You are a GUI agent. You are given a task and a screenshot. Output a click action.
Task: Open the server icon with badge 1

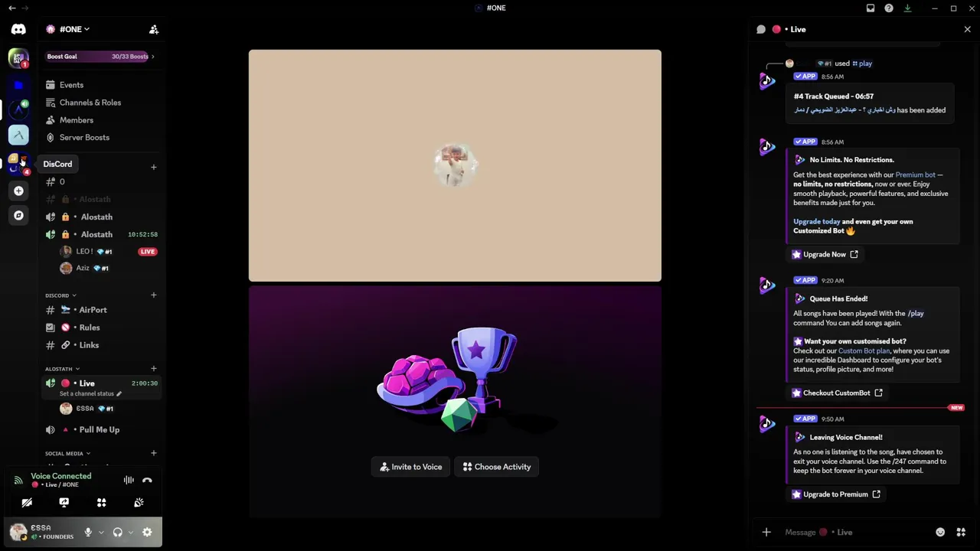pyautogui.click(x=18, y=57)
